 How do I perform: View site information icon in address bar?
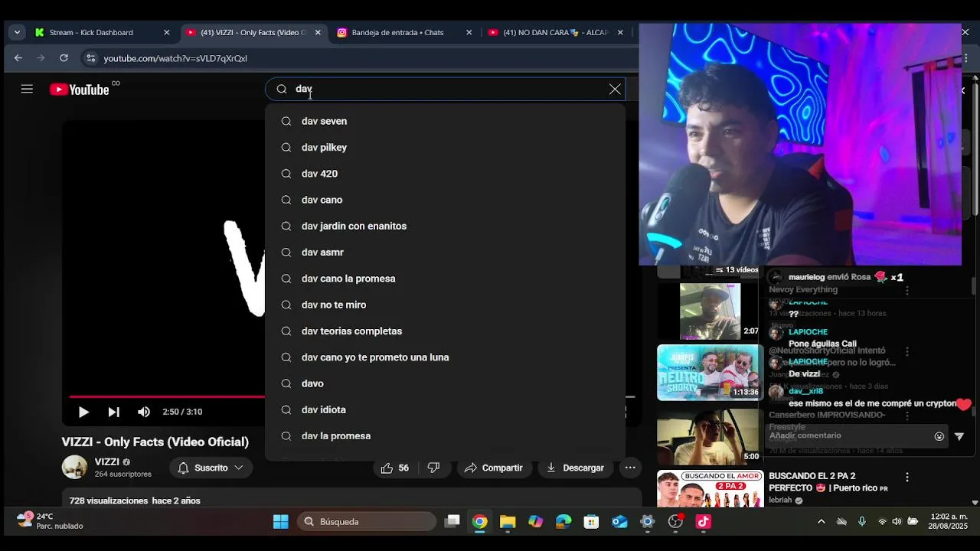[90, 58]
